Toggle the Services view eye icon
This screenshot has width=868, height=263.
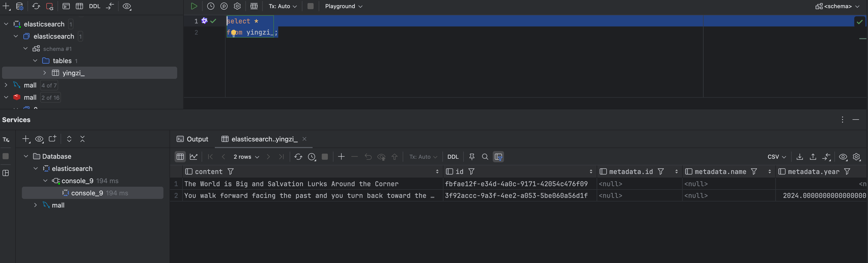[x=39, y=139]
